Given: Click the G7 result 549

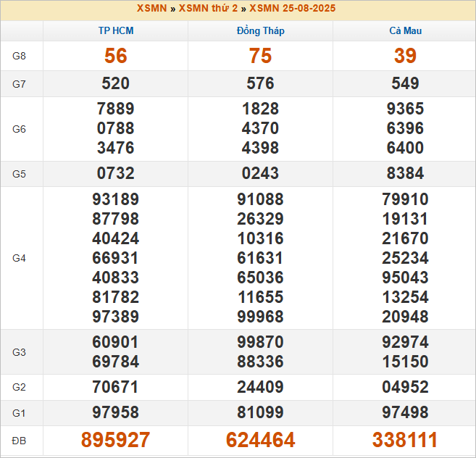Looking at the screenshot, I should (405, 83).
